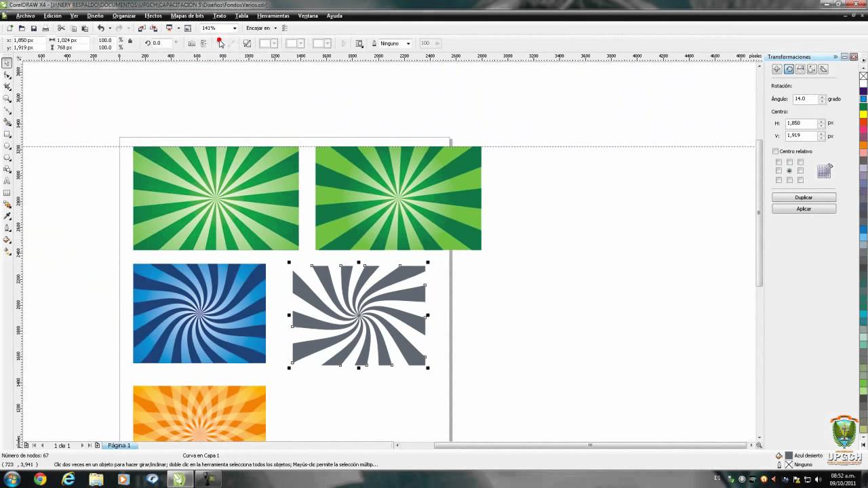This screenshot has width=868, height=488.
Task: Open the Edición menu
Action: 52,16
